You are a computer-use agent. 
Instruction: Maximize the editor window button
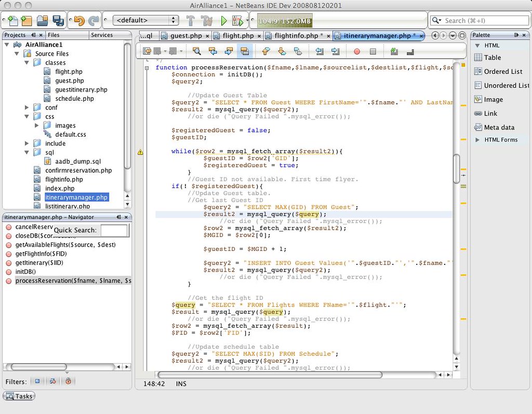(x=462, y=35)
